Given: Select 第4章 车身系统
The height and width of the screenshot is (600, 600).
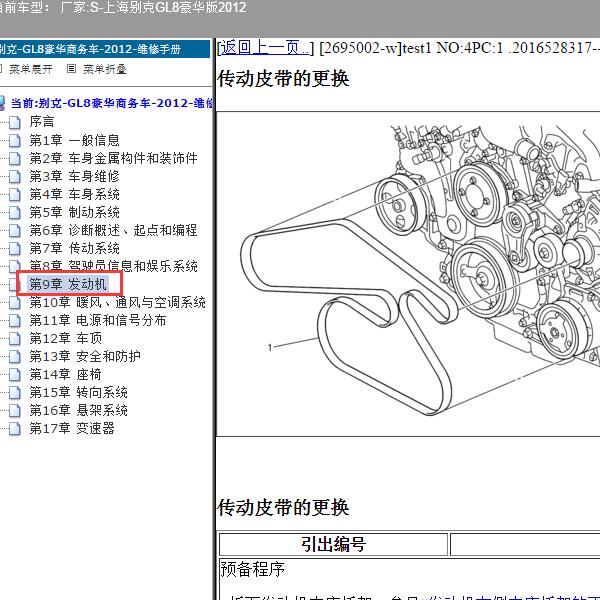Looking at the screenshot, I should pyautogui.click(x=75, y=194).
